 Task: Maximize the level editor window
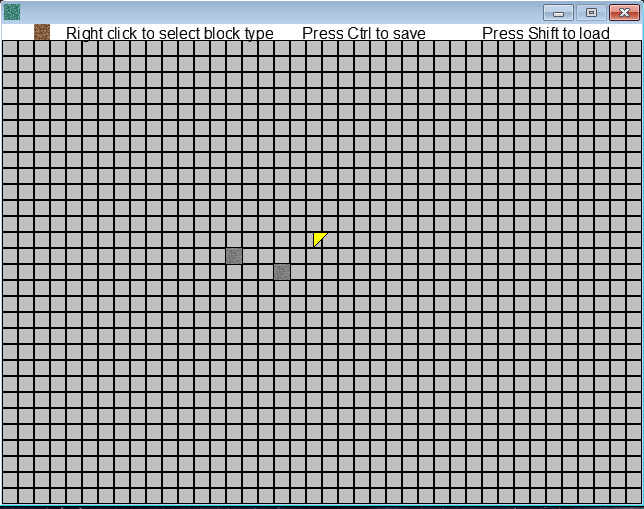[x=590, y=13]
